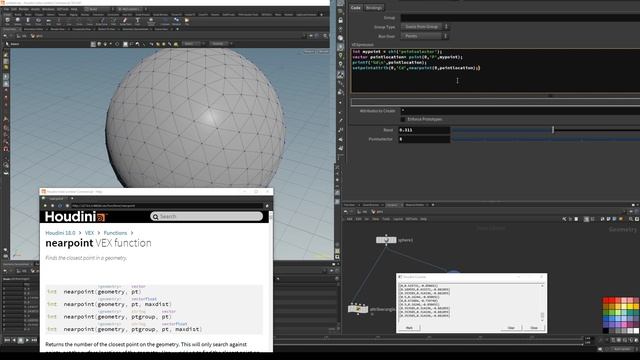Open the Windows menu

click(x=48, y=9)
